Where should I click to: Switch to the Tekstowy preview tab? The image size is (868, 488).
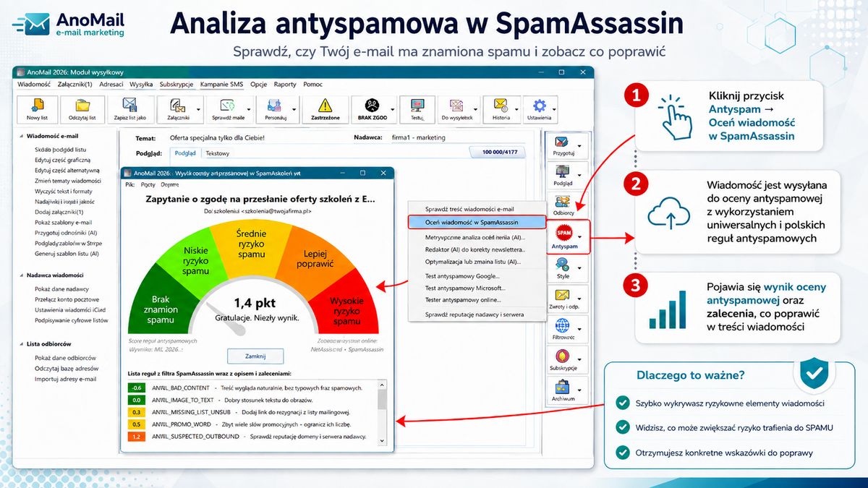click(218, 153)
